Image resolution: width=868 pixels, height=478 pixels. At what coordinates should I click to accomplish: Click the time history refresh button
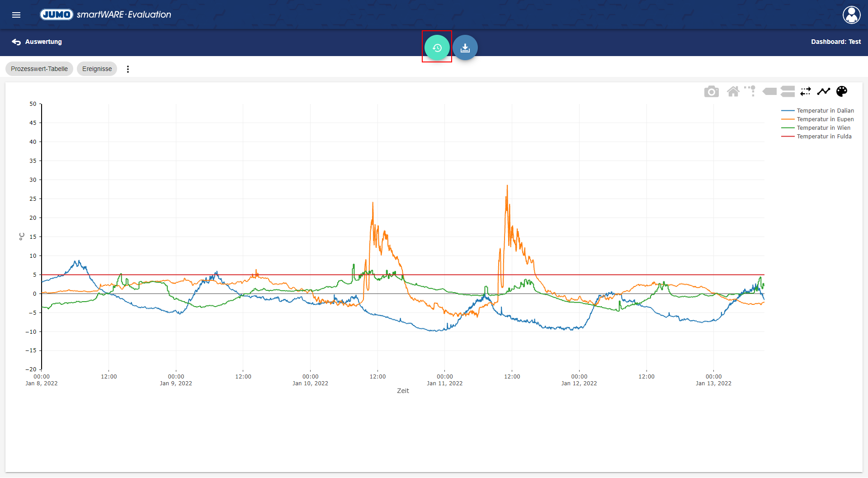(x=437, y=47)
